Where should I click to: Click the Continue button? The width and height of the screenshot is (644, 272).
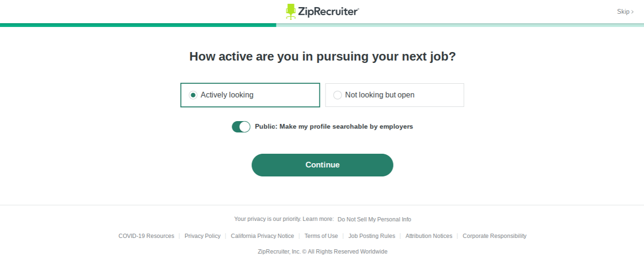click(322, 165)
